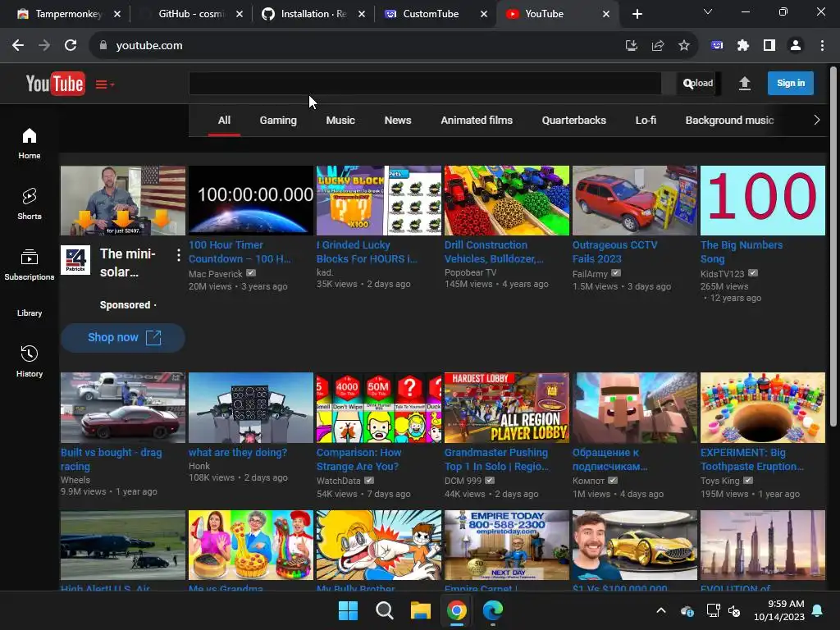Open the sponsored ad options menu
The height and width of the screenshot is (630, 840).
(x=178, y=256)
